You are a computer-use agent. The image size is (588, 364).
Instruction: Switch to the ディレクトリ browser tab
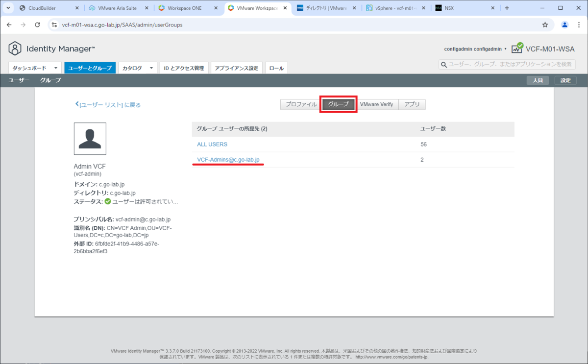(326, 8)
